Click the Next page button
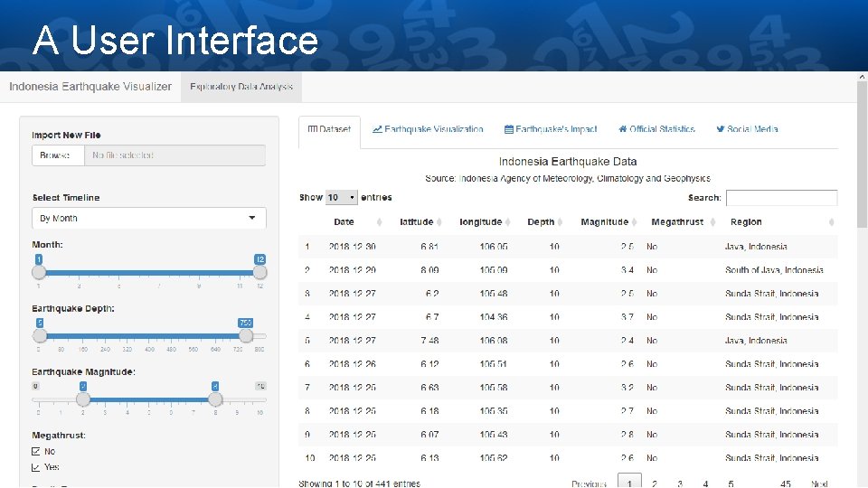The height and width of the screenshot is (488, 868). [819, 483]
